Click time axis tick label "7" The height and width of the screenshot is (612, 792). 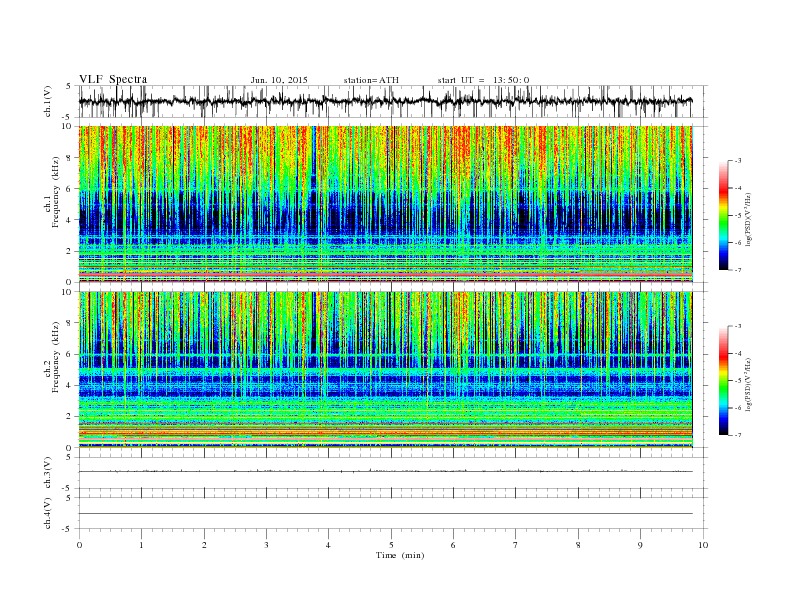(x=516, y=545)
